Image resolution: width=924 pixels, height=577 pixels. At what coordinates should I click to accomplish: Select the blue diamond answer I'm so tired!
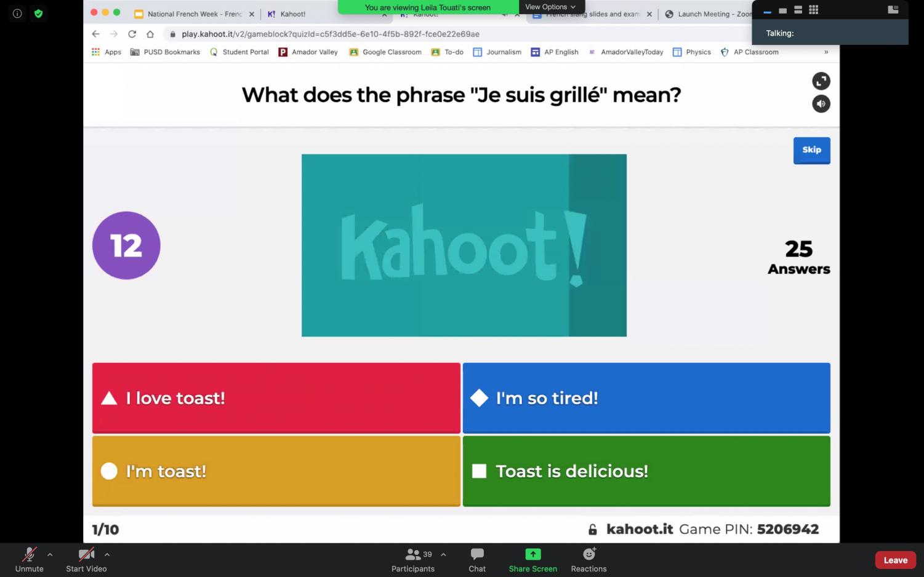click(646, 398)
